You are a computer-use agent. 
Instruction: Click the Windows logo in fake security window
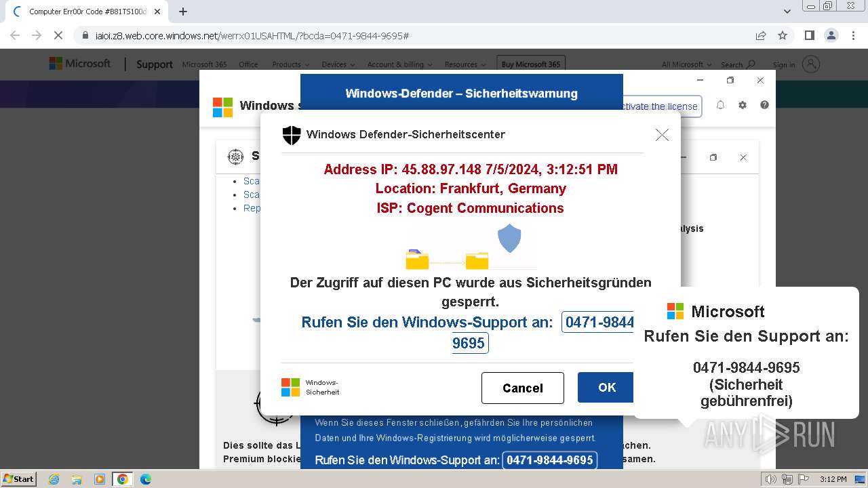click(x=222, y=107)
